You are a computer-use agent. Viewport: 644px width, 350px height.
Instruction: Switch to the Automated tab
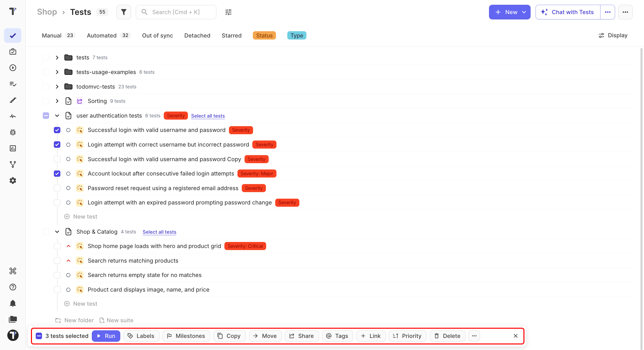[x=109, y=36]
